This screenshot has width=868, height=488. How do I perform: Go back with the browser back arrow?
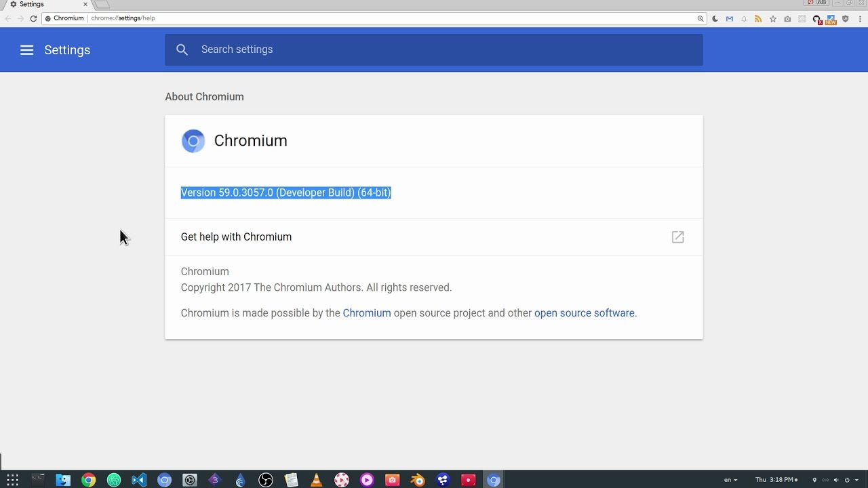[x=8, y=18]
